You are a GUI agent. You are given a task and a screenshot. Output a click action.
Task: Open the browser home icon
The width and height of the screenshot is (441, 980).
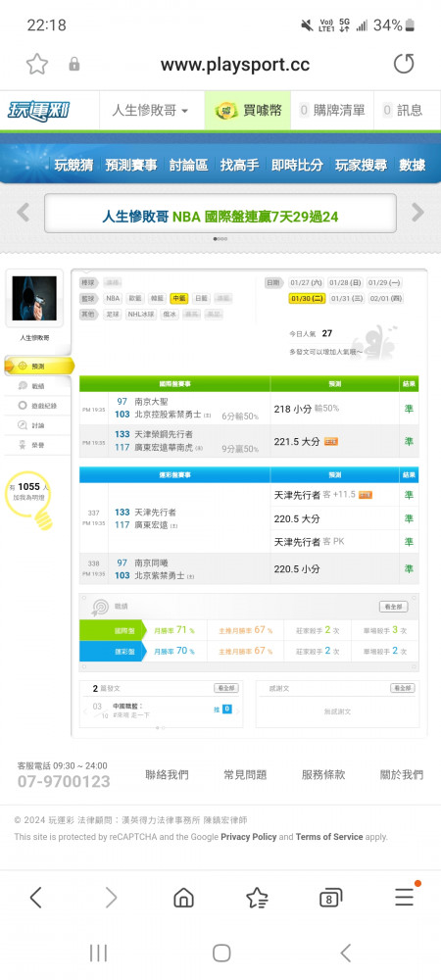183,898
